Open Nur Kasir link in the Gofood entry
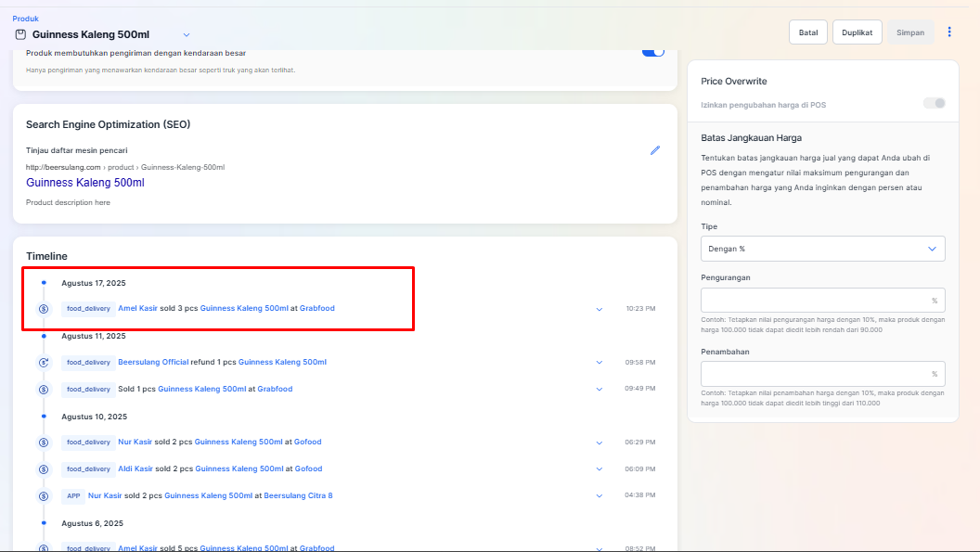The height and width of the screenshot is (552, 980). tap(135, 442)
